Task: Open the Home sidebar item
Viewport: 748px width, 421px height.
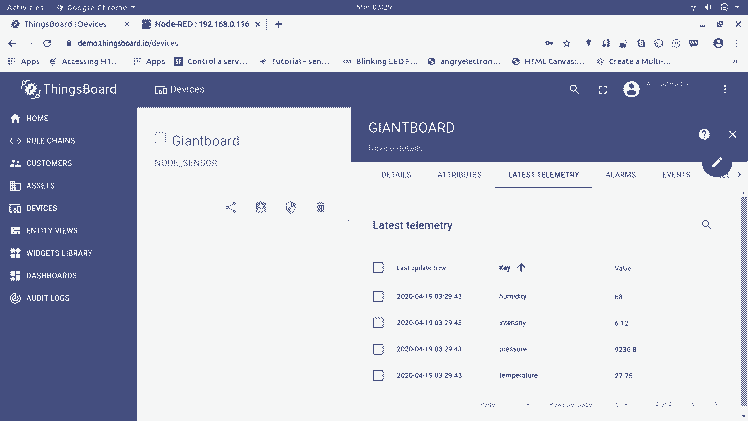Action: tap(29, 118)
